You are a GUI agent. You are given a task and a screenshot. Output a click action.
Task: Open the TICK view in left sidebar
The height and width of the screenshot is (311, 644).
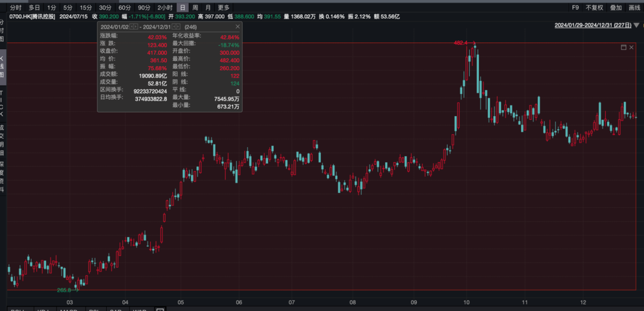tap(2, 104)
